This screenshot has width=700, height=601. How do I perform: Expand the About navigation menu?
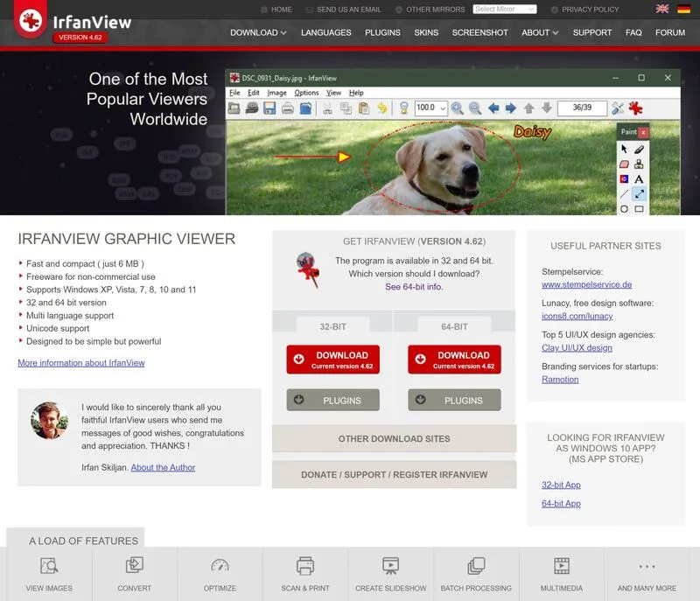pos(540,32)
